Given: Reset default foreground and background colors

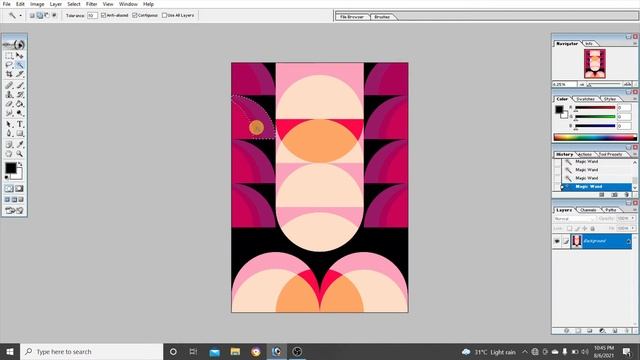Looking at the screenshot, I should [x=7, y=178].
